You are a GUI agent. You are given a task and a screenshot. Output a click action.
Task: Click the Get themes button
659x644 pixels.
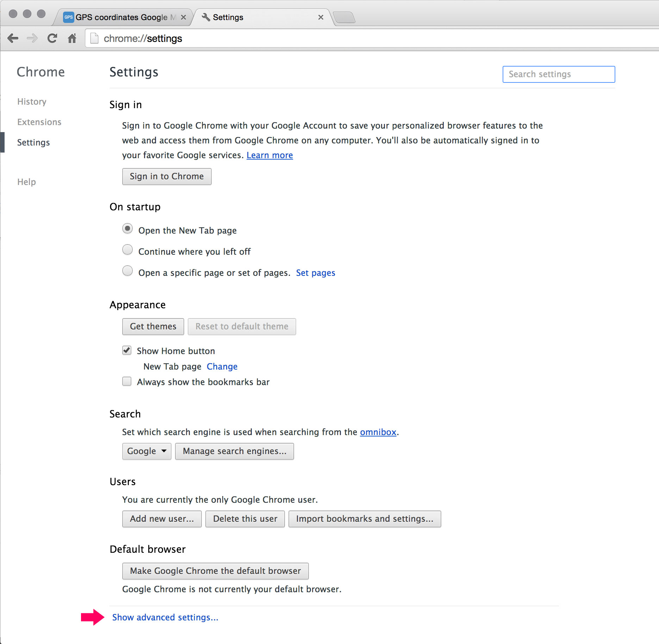click(x=153, y=326)
